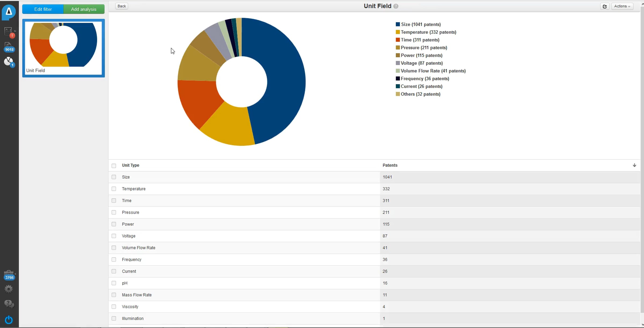This screenshot has width=644, height=328.
Task: Click the Edit filter button
Action: 43,9
